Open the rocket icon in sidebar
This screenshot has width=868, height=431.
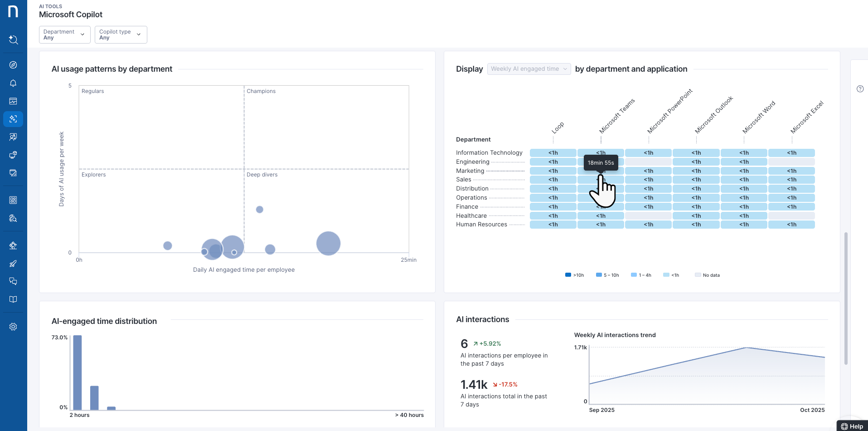pyautogui.click(x=13, y=264)
